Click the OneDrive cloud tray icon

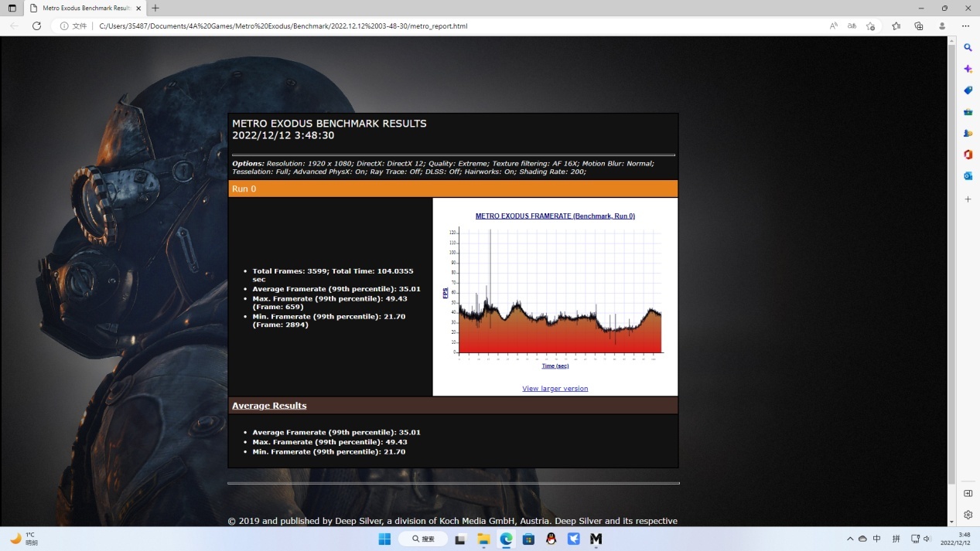point(862,539)
